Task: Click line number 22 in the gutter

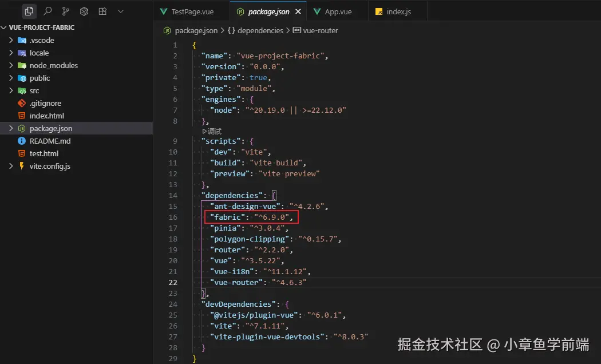Action: 173,282
